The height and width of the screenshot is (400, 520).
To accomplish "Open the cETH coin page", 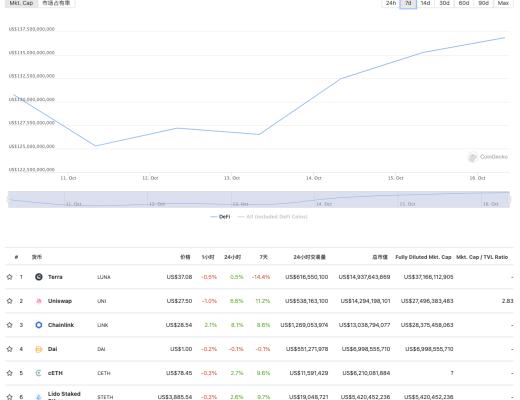I will [55, 373].
